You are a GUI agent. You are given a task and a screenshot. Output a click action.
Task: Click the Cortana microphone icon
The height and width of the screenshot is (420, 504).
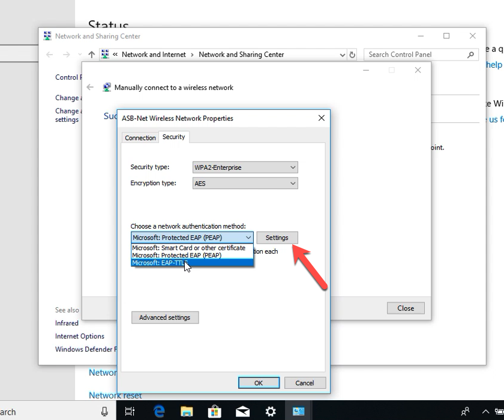coord(104,412)
